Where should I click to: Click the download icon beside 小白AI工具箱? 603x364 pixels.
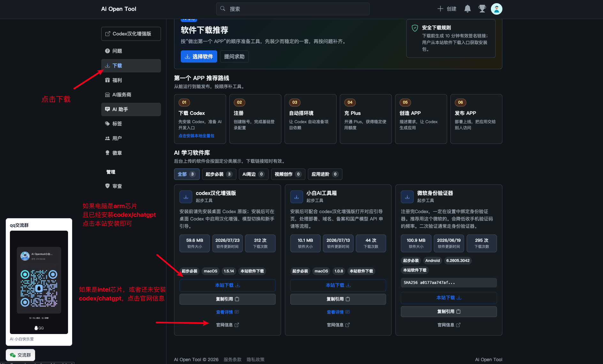(x=296, y=197)
